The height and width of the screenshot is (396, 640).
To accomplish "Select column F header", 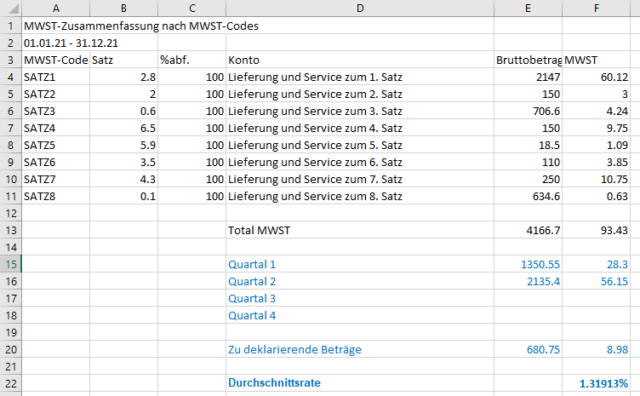I will pos(596,8).
